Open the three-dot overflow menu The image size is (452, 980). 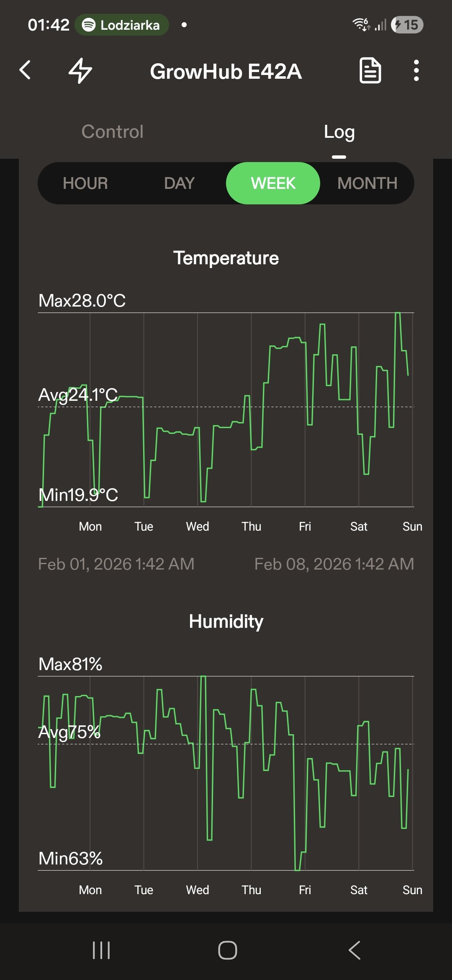(x=416, y=70)
